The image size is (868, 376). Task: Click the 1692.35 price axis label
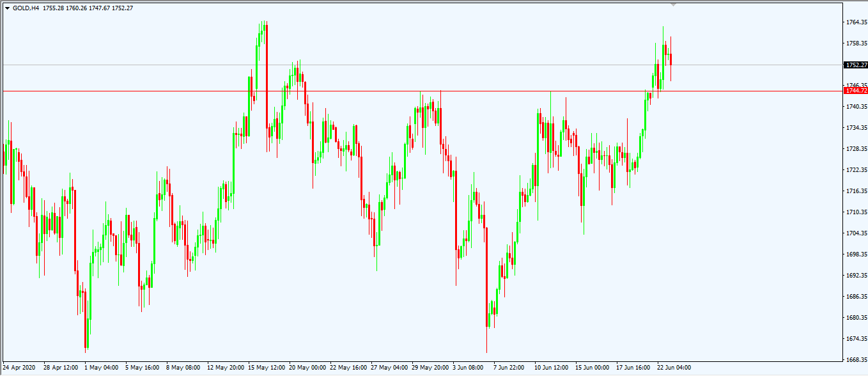856,276
